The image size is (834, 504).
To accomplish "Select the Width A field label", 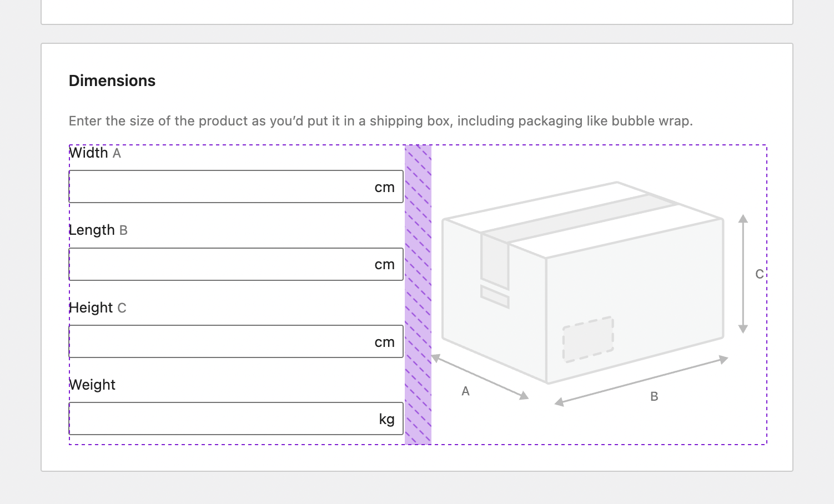I will click(94, 153).
